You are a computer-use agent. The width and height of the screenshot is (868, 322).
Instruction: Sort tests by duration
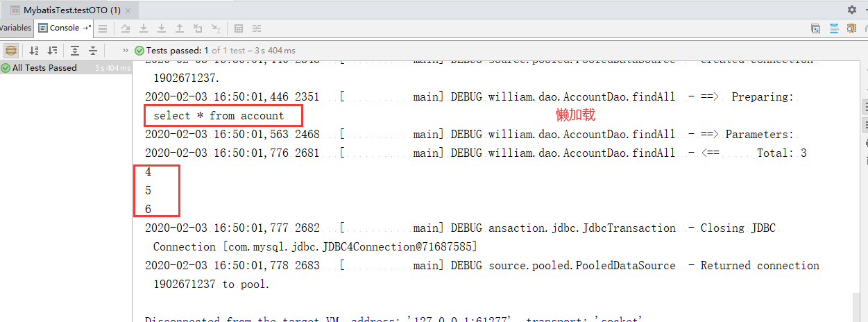point(52,50)
